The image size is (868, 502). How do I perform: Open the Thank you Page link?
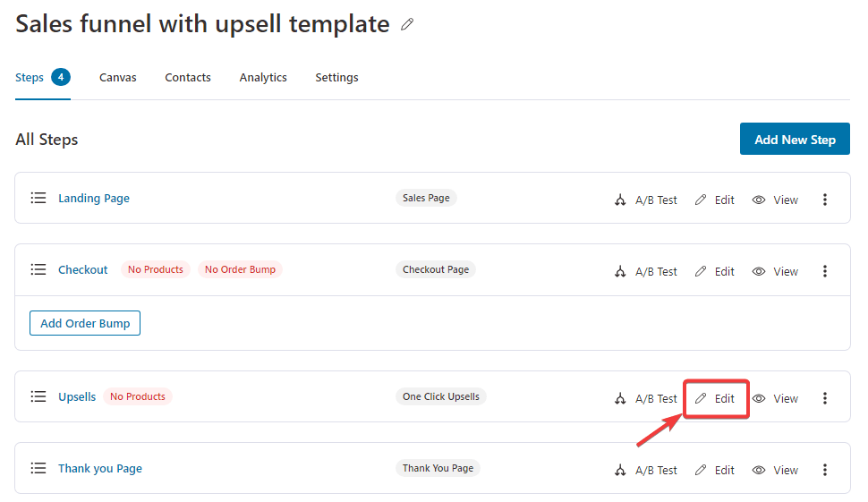pos(100,469)
